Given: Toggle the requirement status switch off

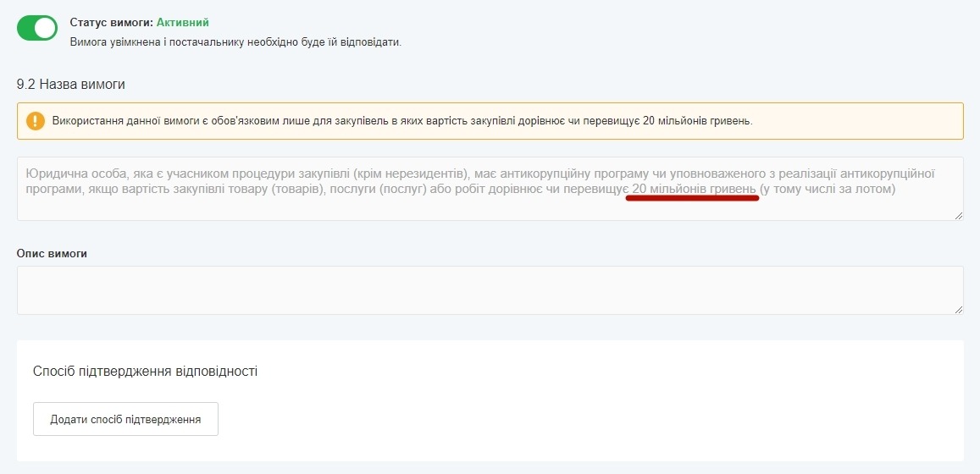Looking at the screenshot, I should pyautogui.click(x=37, y=28).
